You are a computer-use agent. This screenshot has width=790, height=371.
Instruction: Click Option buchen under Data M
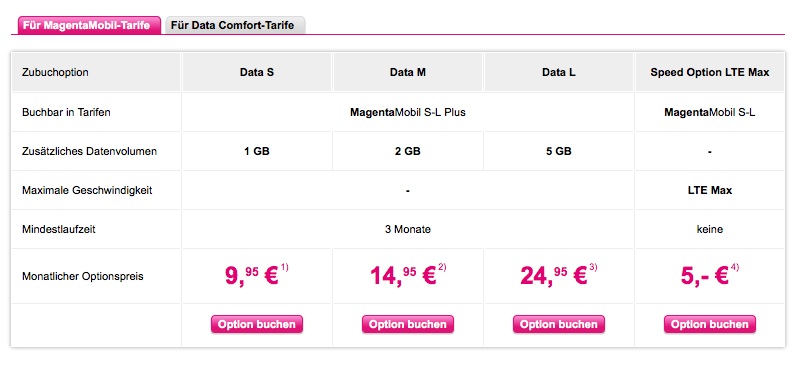click(x=408, y=324)
